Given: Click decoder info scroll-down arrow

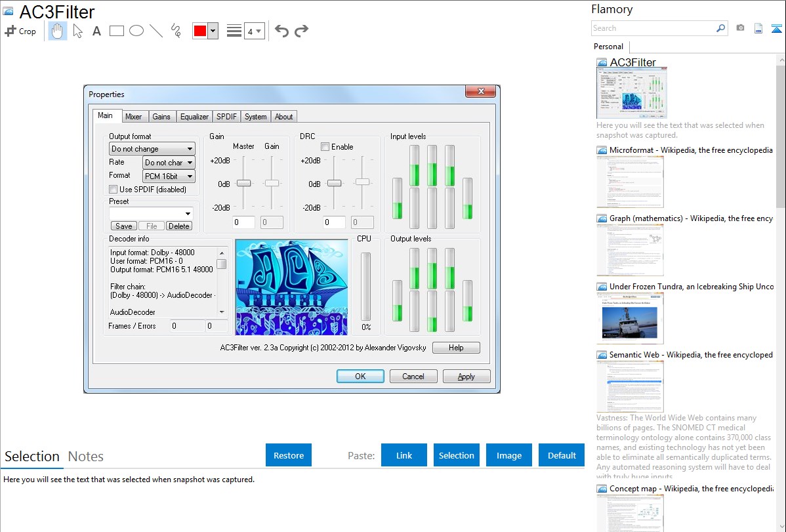Looking at the screenshot, I should (222, 312).
